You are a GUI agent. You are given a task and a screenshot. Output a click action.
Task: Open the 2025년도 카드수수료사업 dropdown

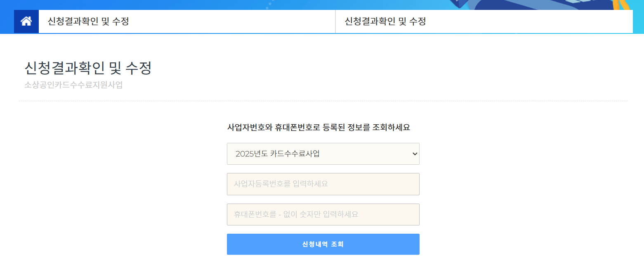pos(323,154)
